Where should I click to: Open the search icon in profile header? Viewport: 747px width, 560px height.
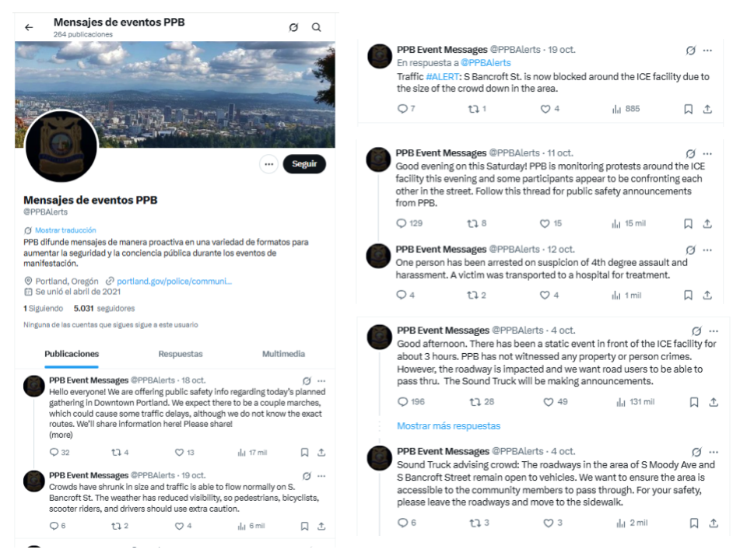point(317,27)
